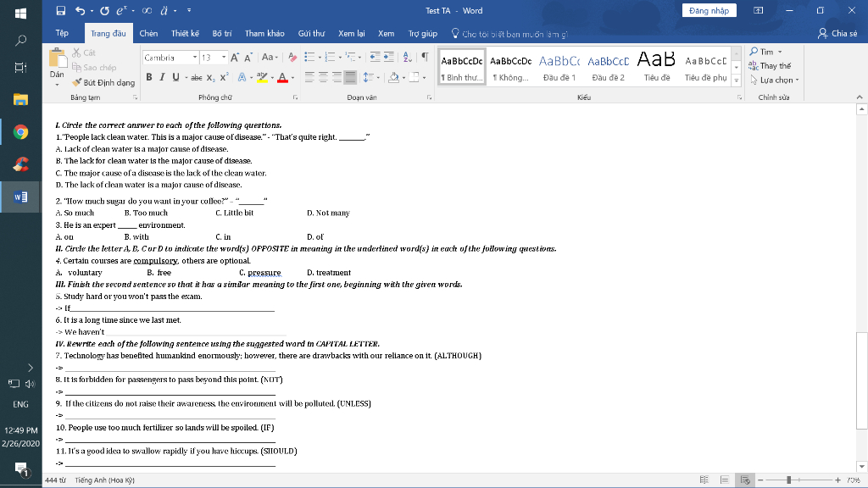Open Thay thế replace dialog

[770, 66]
